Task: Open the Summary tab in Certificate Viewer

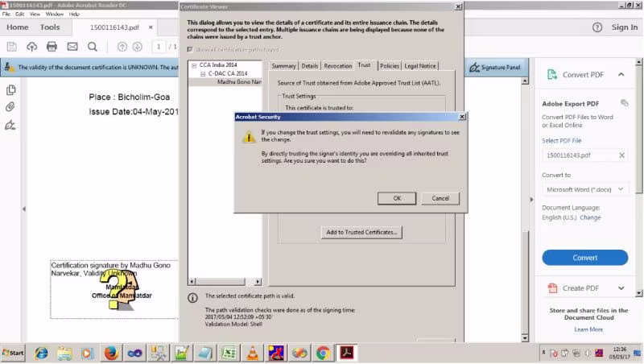Action: coord(283,66)
